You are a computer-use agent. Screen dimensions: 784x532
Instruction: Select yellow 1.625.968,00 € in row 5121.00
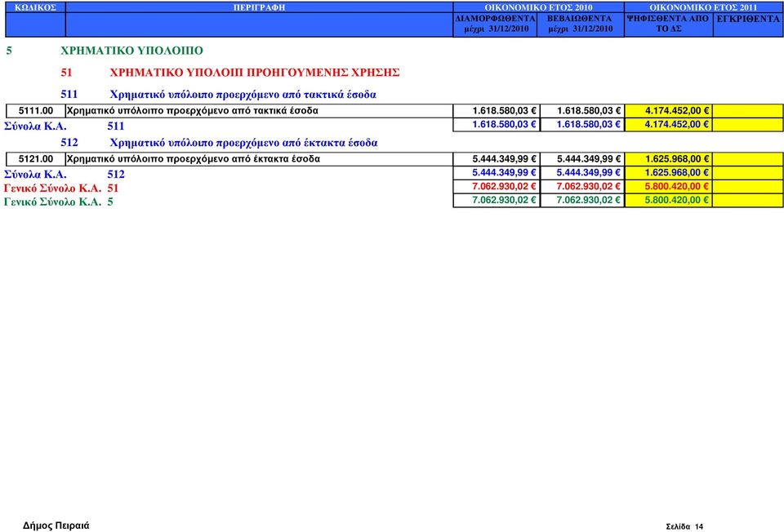click(669, 159)
